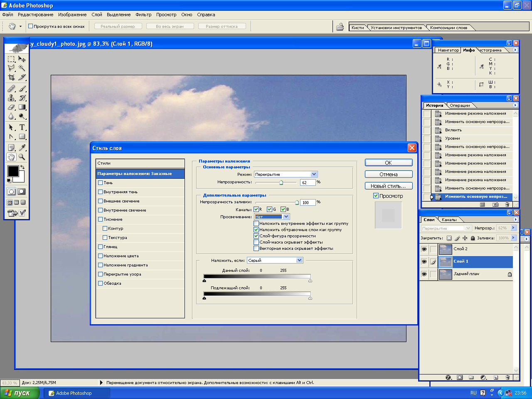Toggle the Просмотр preview checkbox
532x399 pixels.
pyautogui.click(x=376, y=196)
